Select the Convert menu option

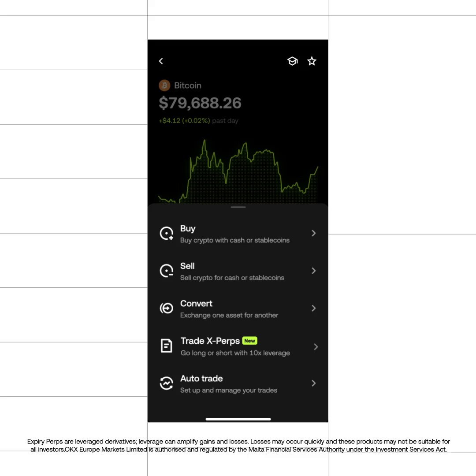point(238,309)
